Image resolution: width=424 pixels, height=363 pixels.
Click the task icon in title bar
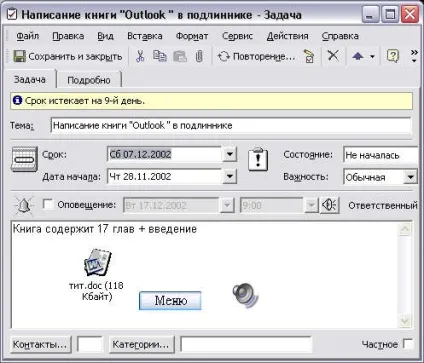(x=12, y=15)
